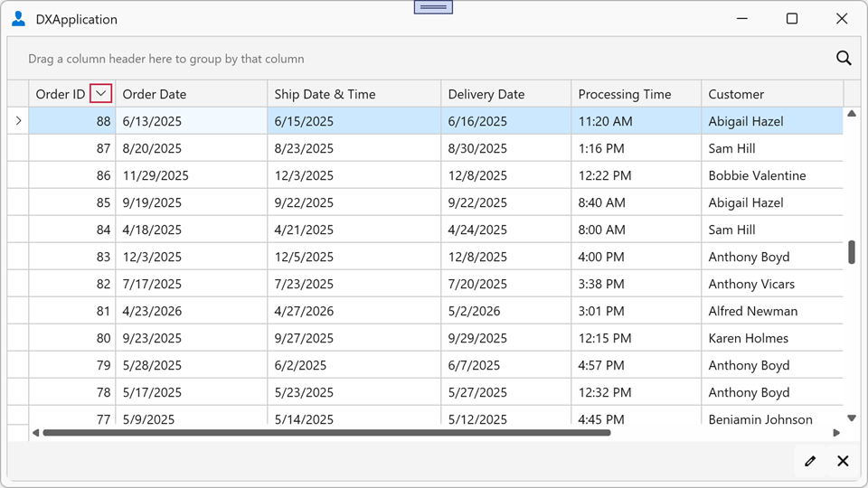This screenshot has width=868, height=488.
Task: Select ship date cell 5/23/2025
Action: click(354, 392)
